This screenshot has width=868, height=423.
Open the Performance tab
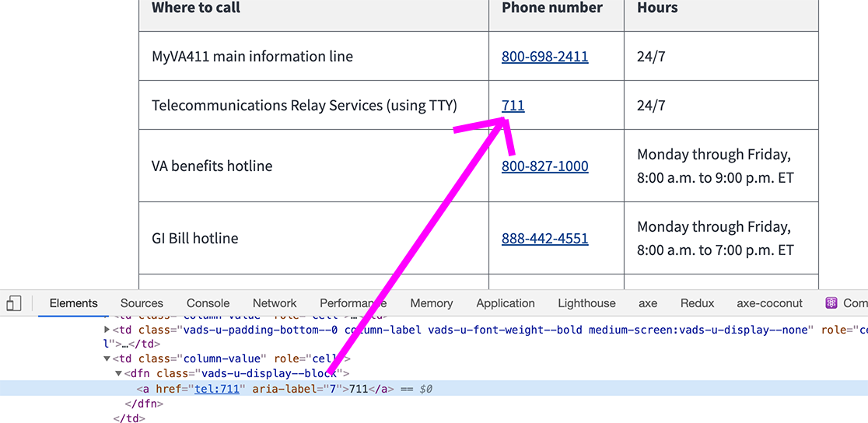point(353,302)
